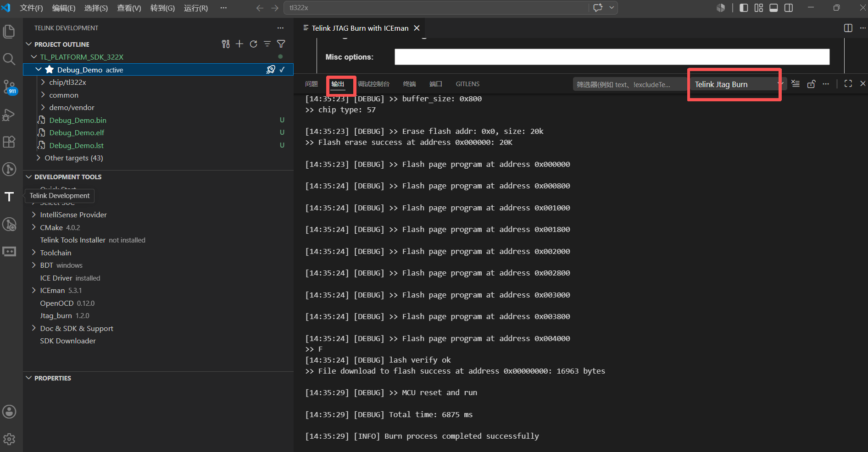Click the star icon beside Debug_Demo
Image resolution: width=868 pixels, height=452 pixels.
50,70
